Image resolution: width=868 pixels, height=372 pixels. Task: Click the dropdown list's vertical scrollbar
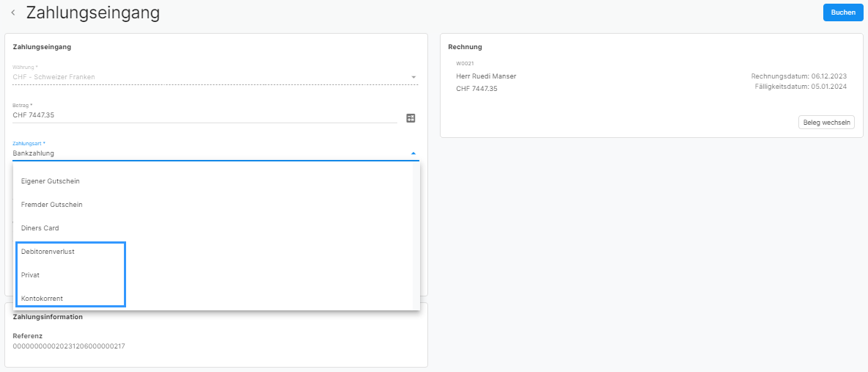(416, 235)
